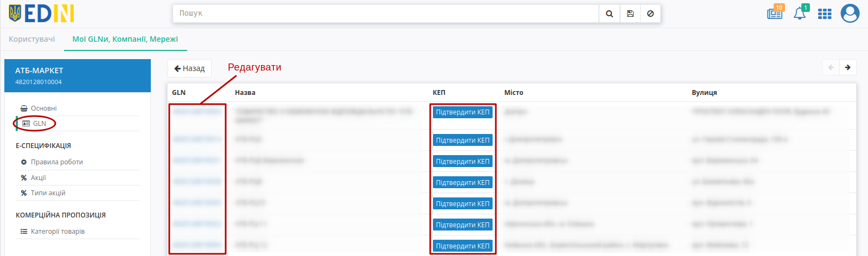Click Підтвердити КЕП in sixth row
This screenshot has height=256, width=868.
point(463,225)
